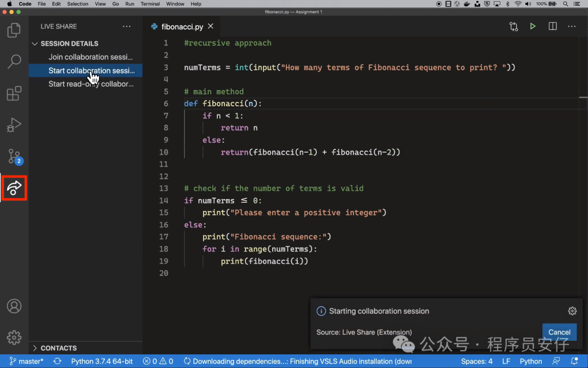Run the Python file with play icon
The width and height of the screenshot is (588, 368).
coord(532,26)
